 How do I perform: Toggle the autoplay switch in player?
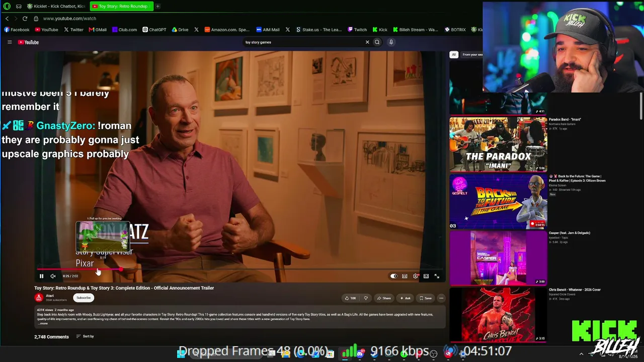pos(394,276)
